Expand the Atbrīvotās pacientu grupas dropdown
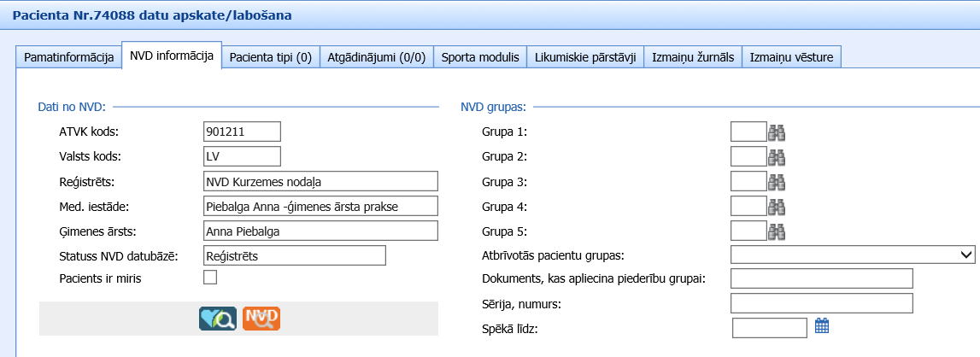 853,255
